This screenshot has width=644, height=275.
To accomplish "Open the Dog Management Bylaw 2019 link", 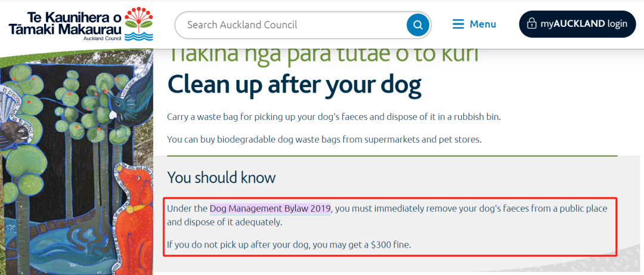I will (x=270, y=208).
